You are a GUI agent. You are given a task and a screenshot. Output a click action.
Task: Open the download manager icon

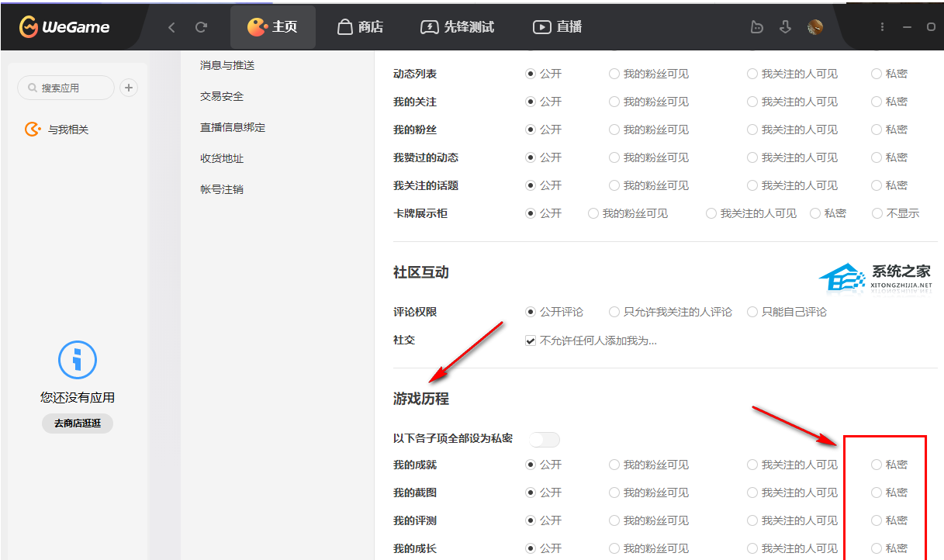point(785,27)
